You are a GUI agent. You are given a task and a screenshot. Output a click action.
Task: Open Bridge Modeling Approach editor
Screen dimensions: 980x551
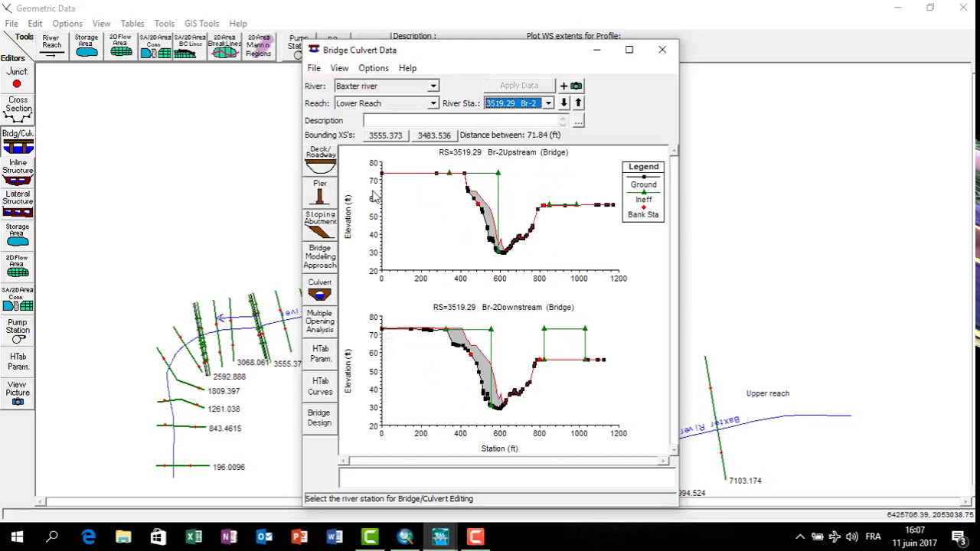tap(320, 258)
